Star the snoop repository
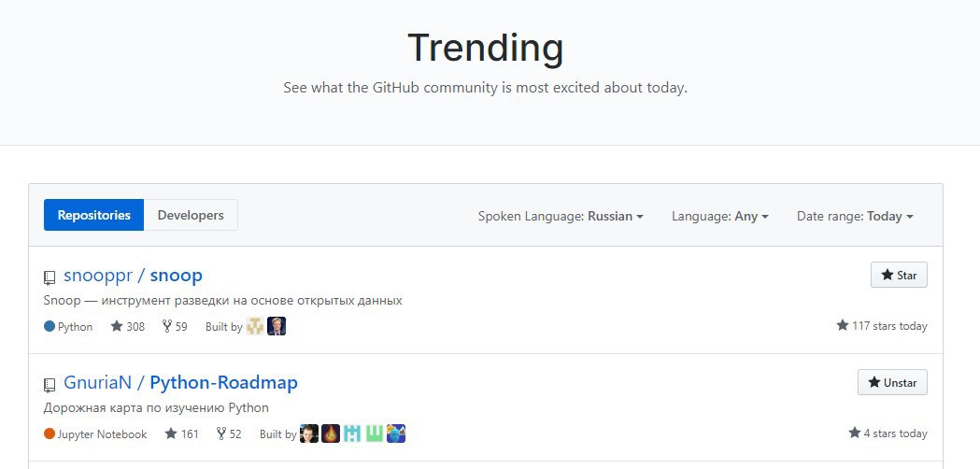980x469 pixels. (x=899, y=276)
